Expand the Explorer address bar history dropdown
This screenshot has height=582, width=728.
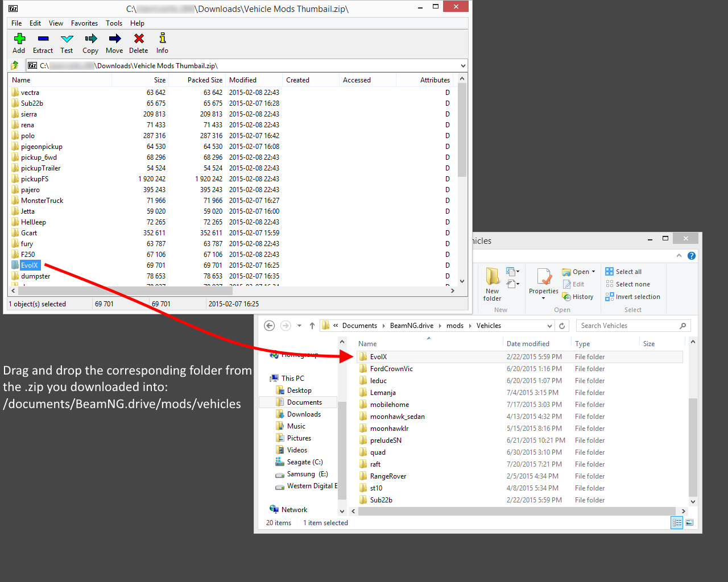click(549, 326)
